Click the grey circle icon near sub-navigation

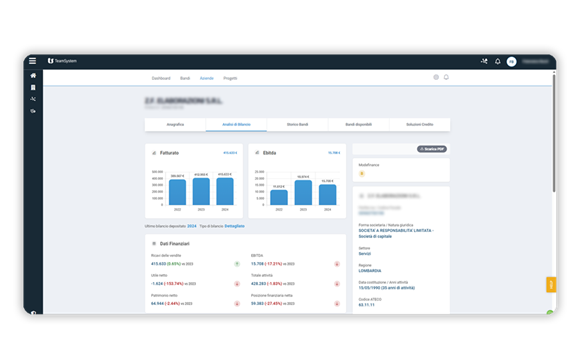[x=436, y=77]
